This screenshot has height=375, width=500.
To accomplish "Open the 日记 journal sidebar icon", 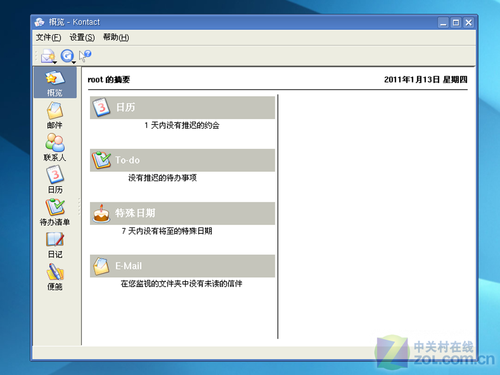I will tap(55, 244).
